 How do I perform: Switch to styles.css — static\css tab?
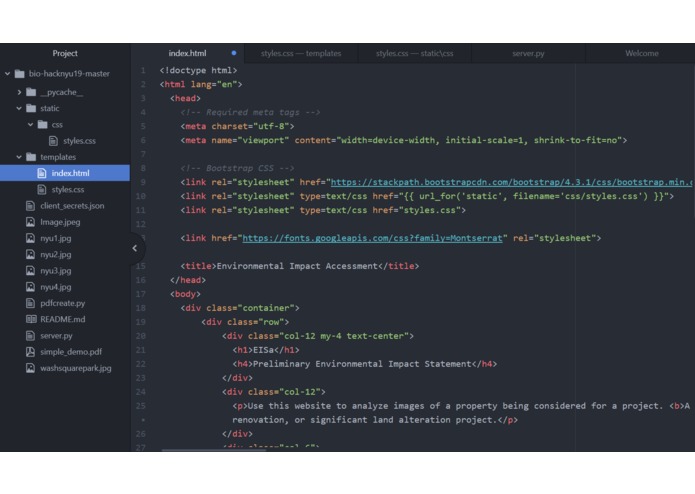tap(414, 54)
